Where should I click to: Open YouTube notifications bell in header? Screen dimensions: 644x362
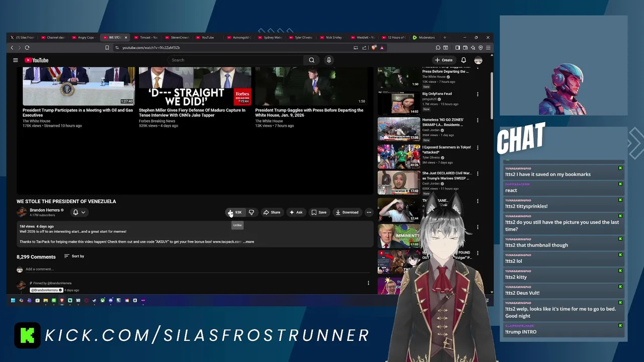pos(463,60)
